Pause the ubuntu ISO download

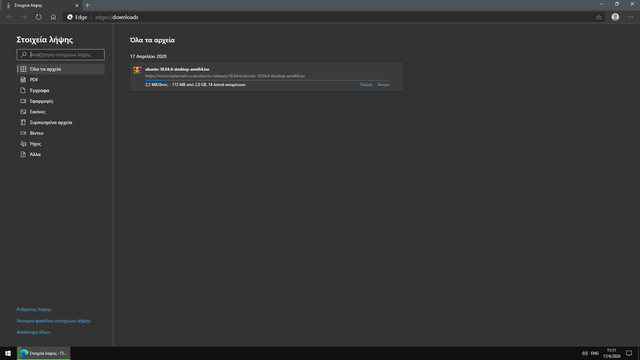[x=366, y=84]
